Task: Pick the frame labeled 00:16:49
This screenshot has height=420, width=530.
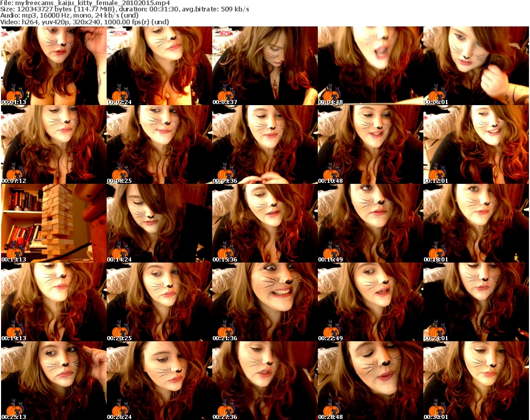Action: (371, 224)
